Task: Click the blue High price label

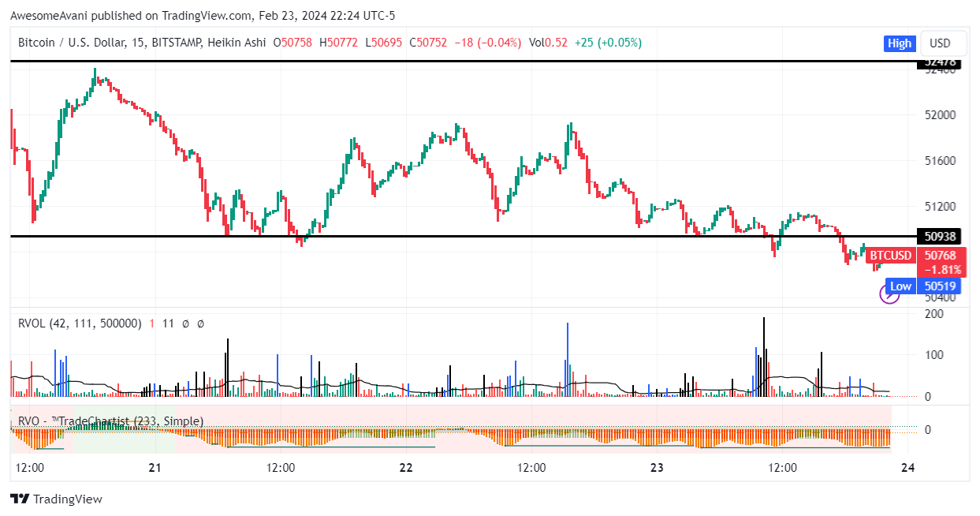Action: pos(900,43)
